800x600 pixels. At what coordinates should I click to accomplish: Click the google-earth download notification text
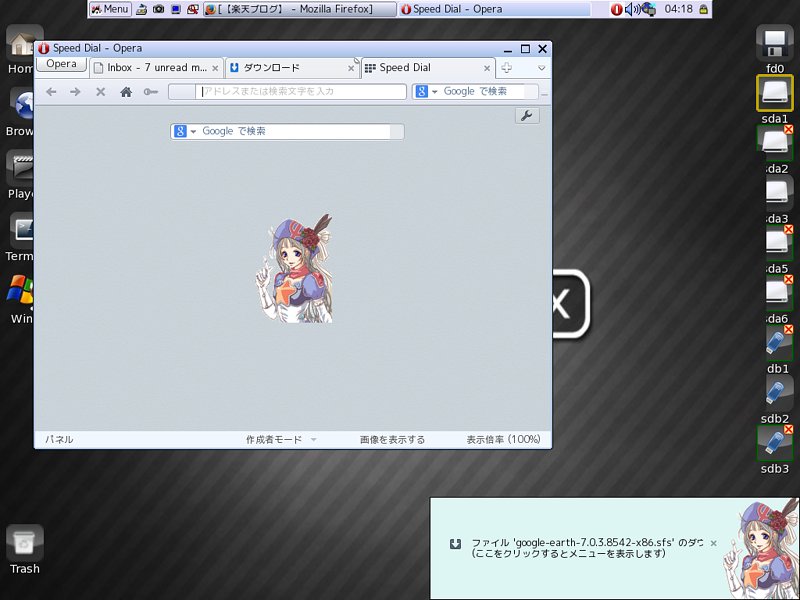(587, 548)
